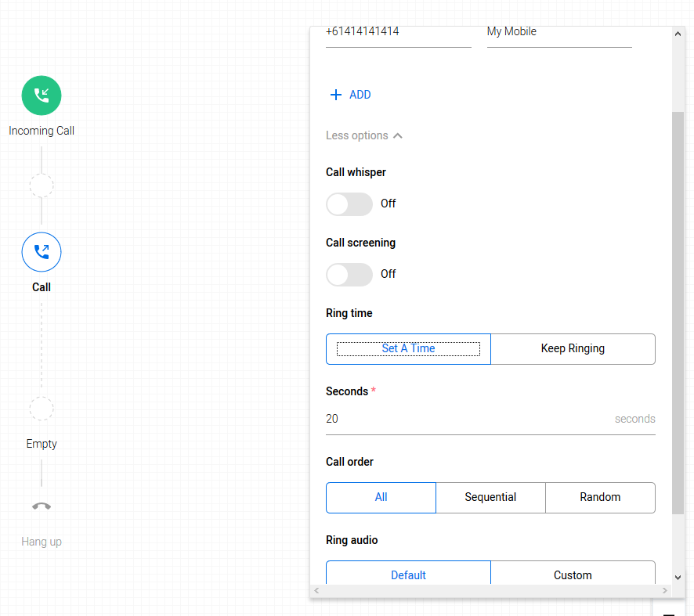Viewport: 694px width, 616px height.
Task: Choose Set A Time ring option
Action: 408,349
